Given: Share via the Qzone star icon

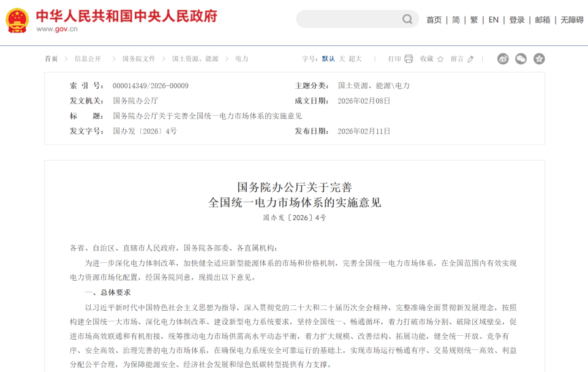Looking at the screenshot, I should pos(540,59).
